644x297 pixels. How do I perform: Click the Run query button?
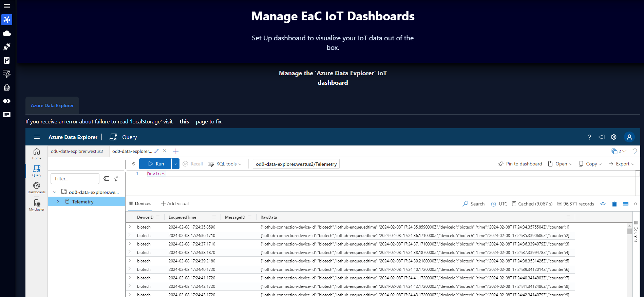click(156, 164)
